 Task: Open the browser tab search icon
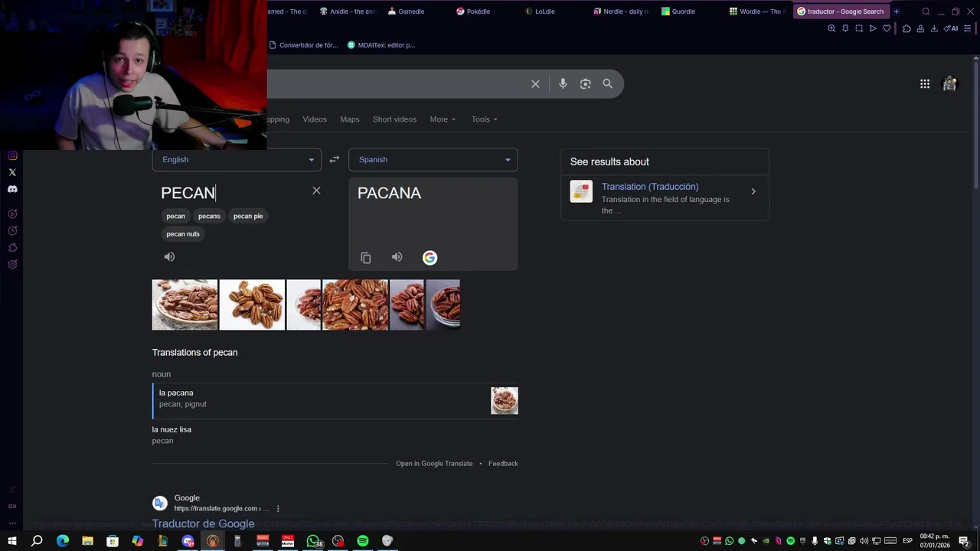(x=926, y=11)
